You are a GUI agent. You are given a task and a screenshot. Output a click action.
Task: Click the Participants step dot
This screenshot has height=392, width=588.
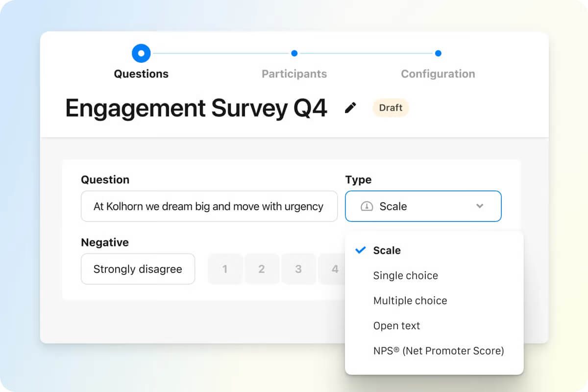click(294, 53)
